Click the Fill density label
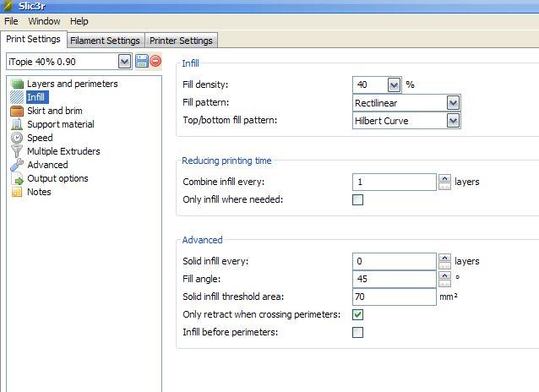Screen dimensions: 539x392 click(x=205, y=84)
